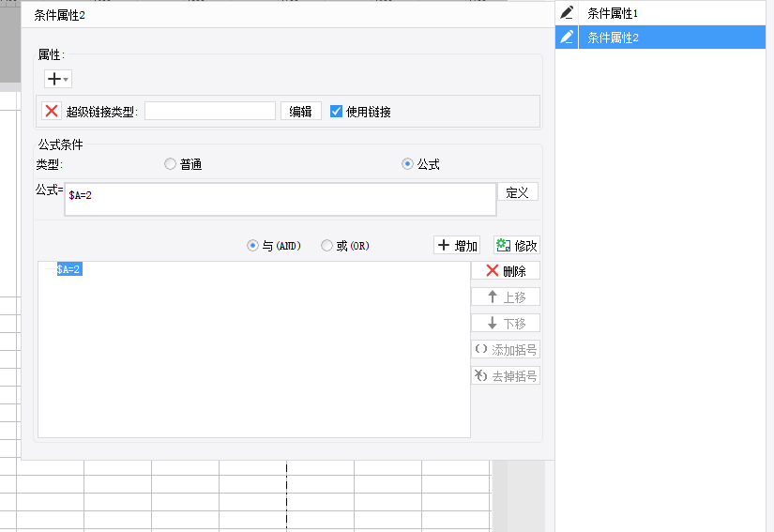This screenshot has width=774, height=532.
Task: Delete condition using the 删除 button
Action: 505,270
